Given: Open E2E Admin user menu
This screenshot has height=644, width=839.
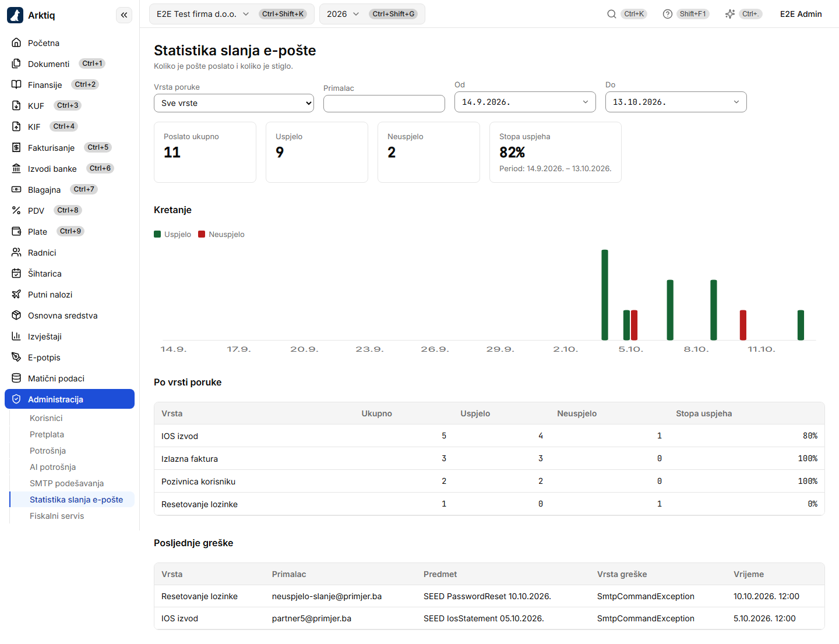Looking at the screenshot, I should pyautogui.click(x=801, y=14).
